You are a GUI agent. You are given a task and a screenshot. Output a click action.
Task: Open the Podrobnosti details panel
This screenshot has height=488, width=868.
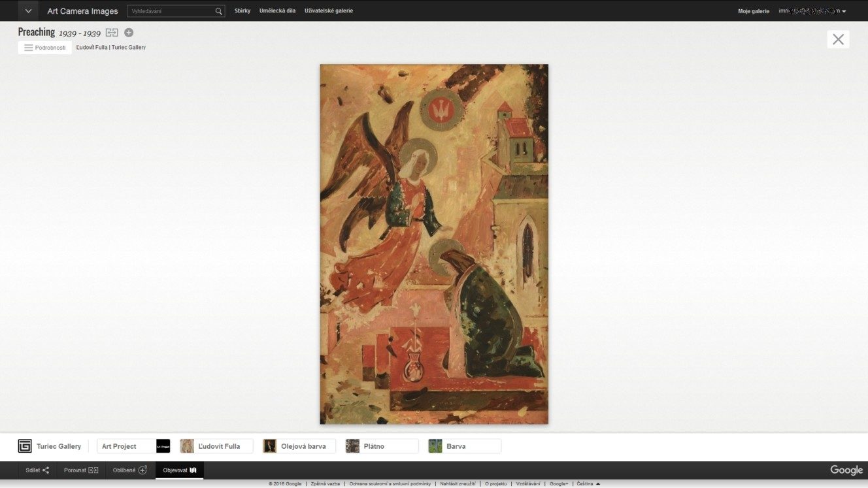(45, 48)
